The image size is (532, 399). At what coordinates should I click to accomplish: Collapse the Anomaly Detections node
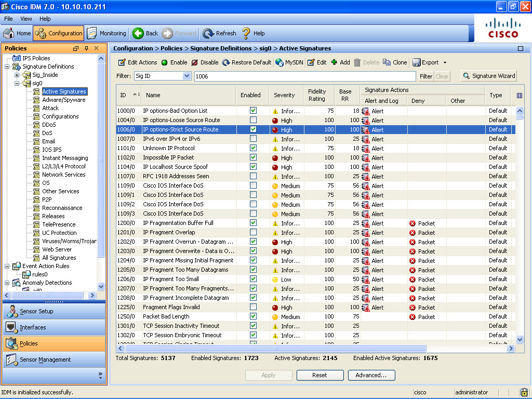click(x=7, y=283)
